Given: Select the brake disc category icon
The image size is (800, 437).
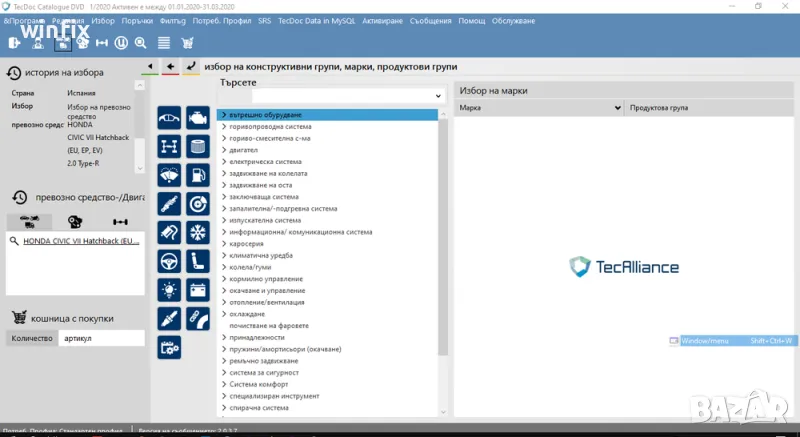Looking at the screenshot, I should 198,204.
